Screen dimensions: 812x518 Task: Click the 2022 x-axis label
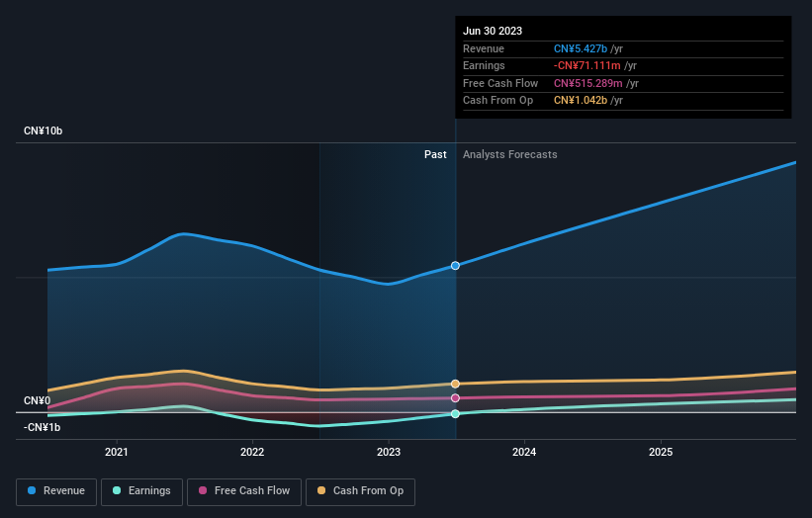pyautogui.click(x=252, y=453)
